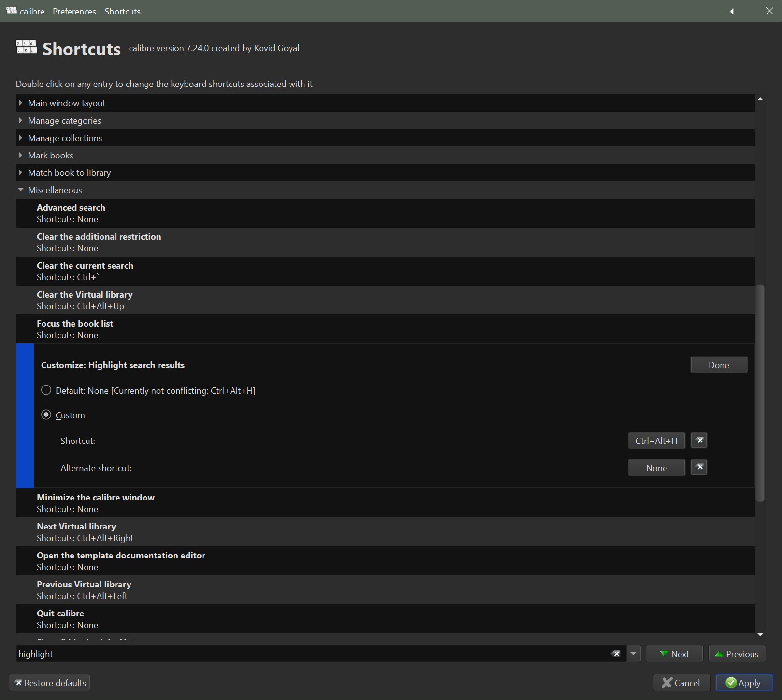Select Open the template documentation editor entry
Screen dimensions: 782x700
point(386,561)
